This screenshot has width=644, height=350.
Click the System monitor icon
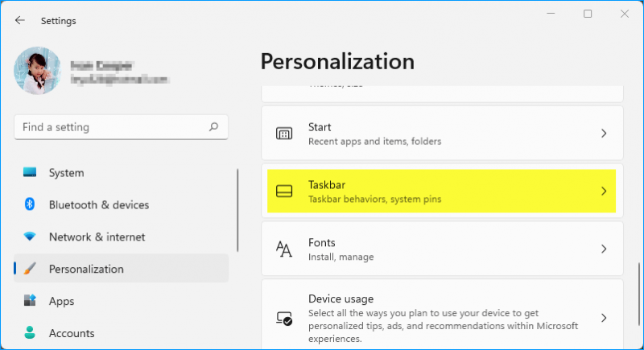point(30,172)
